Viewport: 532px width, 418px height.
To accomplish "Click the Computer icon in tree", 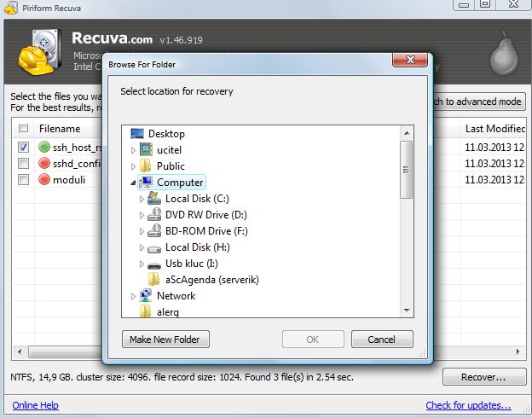I will pyautogui.click(x=146, y=182).
